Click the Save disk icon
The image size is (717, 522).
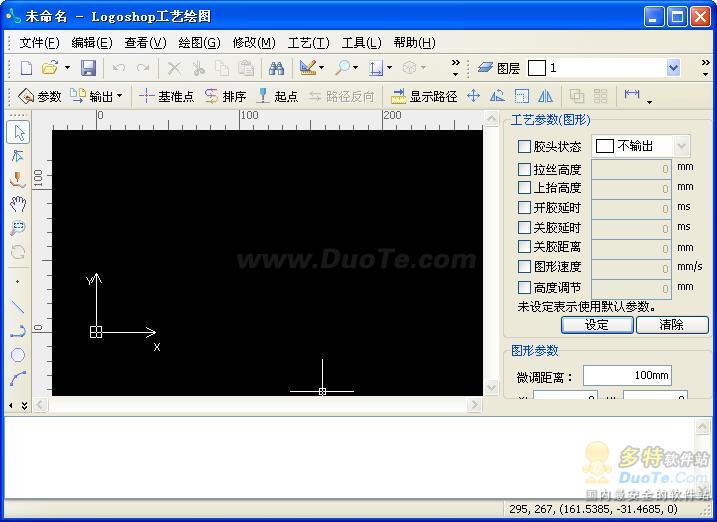pos(88,68)
